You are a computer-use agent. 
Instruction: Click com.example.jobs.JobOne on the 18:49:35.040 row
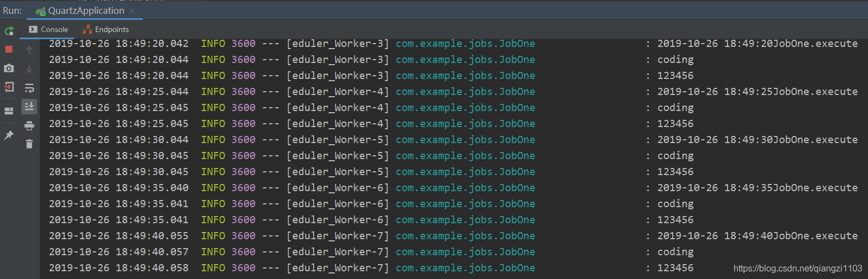[465, 187]
